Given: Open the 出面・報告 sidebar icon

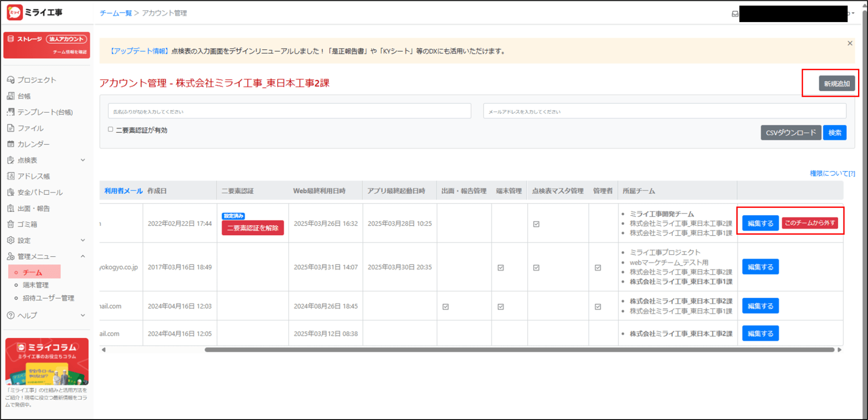Looking at the screenshot, I should (11, 208).
